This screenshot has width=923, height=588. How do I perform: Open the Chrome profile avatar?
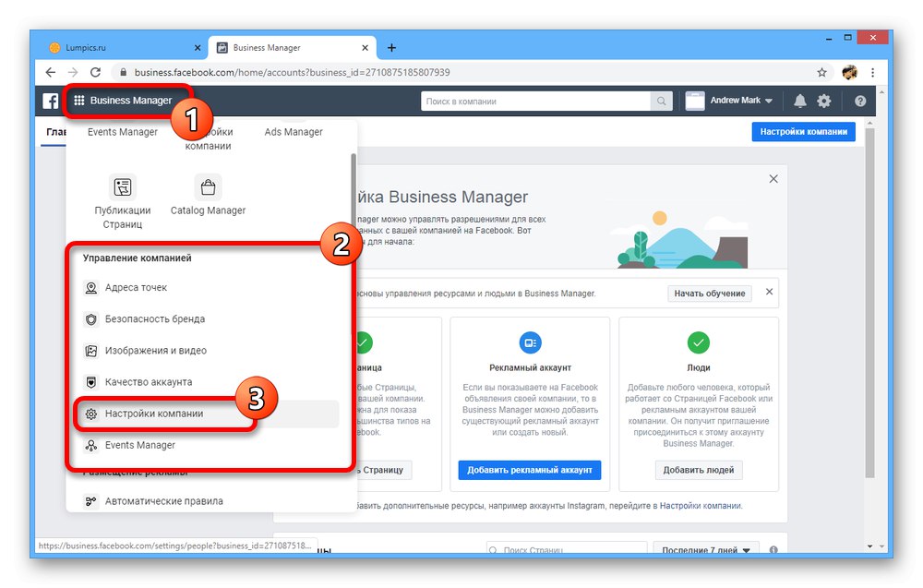pos(849,72)
